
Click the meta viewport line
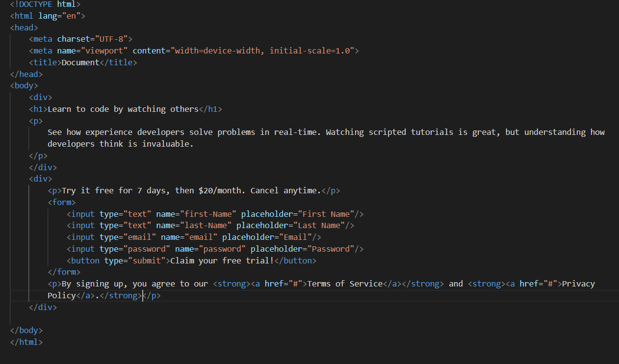(x=194, y=51)
